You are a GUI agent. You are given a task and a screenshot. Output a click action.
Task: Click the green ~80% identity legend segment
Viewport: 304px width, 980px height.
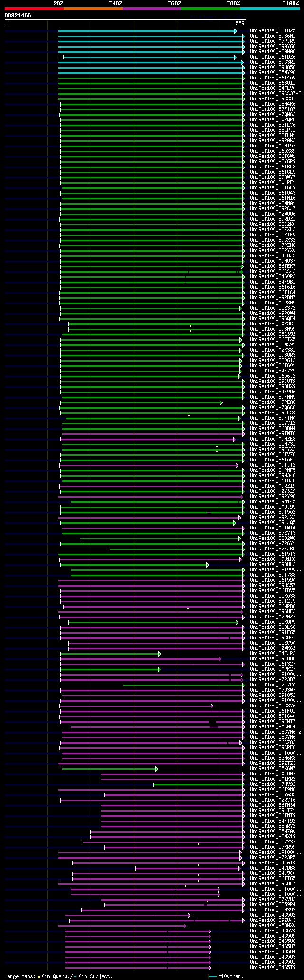point(211,9)
